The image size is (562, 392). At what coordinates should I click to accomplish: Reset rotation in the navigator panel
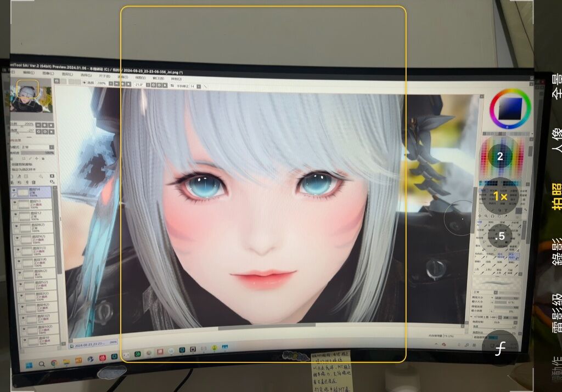click(52, 132)
